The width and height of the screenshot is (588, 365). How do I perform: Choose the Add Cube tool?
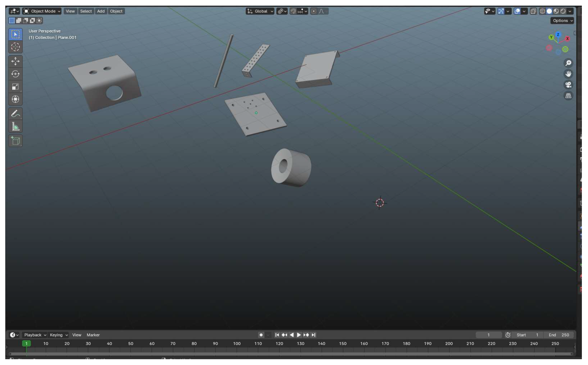(x=15, y=141)
